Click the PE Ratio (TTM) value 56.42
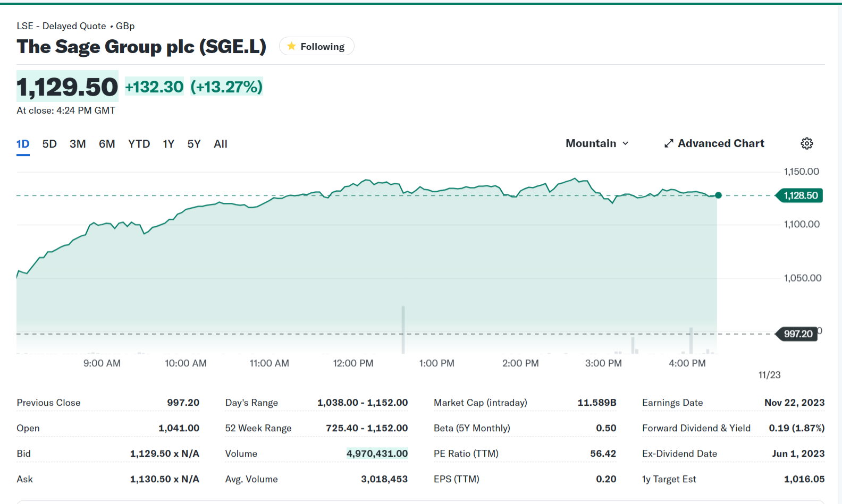842x504 pixels. pyautogui.click(x=603, y=454)
